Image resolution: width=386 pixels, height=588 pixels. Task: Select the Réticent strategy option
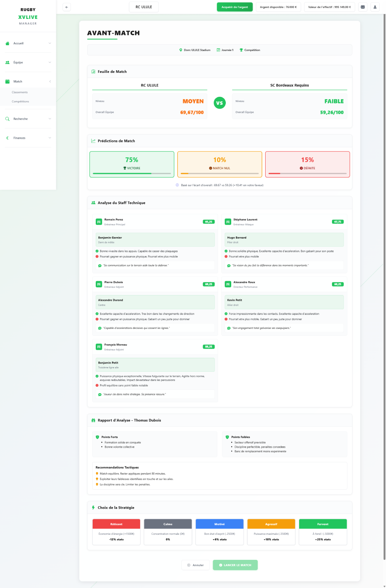[116, 532]
